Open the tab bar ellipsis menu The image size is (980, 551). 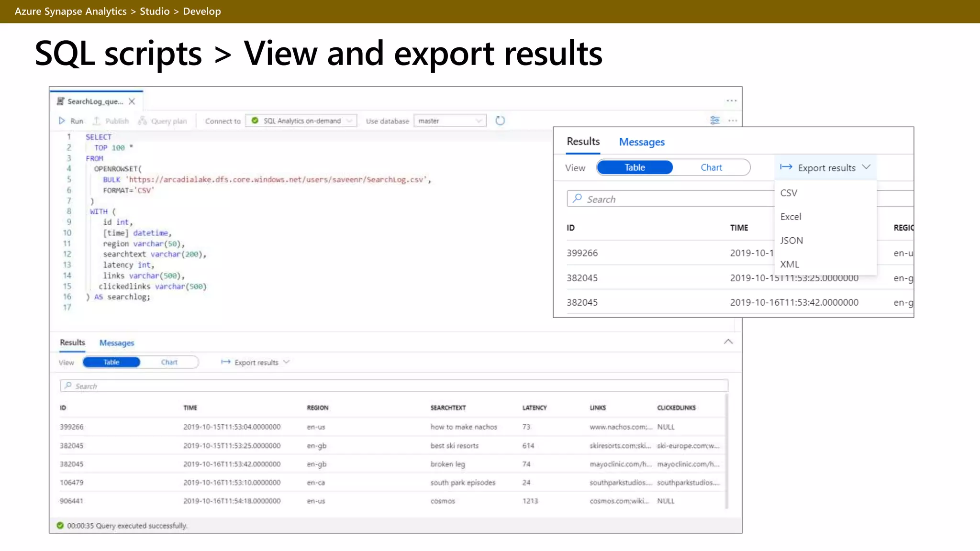[x=731, y=100]
